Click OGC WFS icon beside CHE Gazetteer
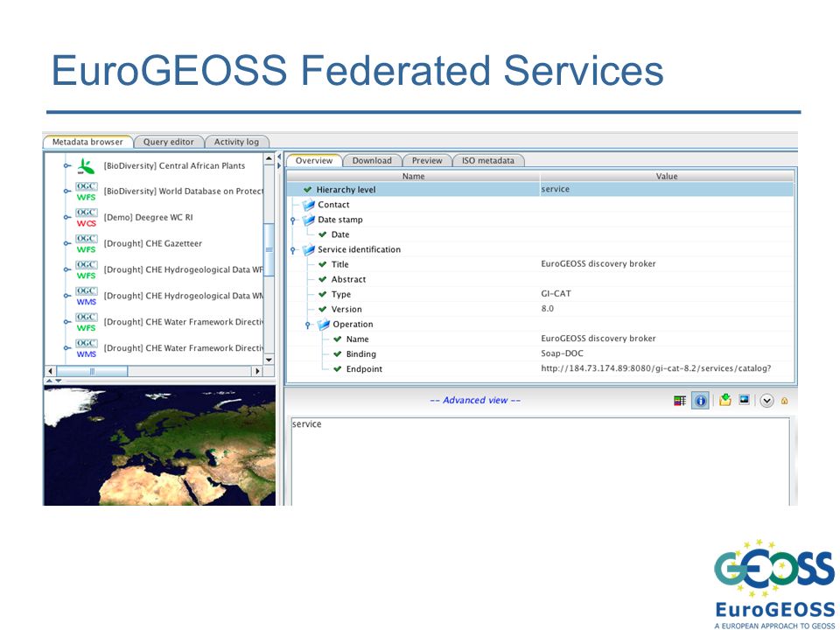The height and width of the screenshot is (630, 840). point(87,244)
